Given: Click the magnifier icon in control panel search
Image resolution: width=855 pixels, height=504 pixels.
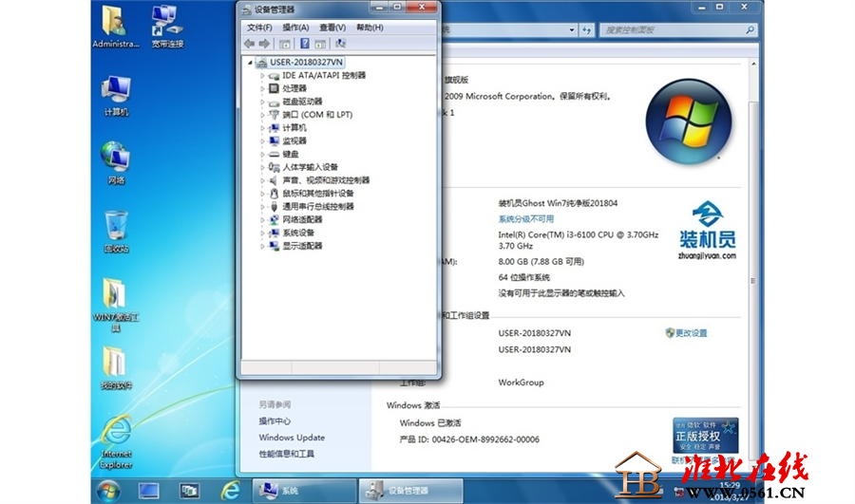Looking at the screenshot, I should [750, 30].
